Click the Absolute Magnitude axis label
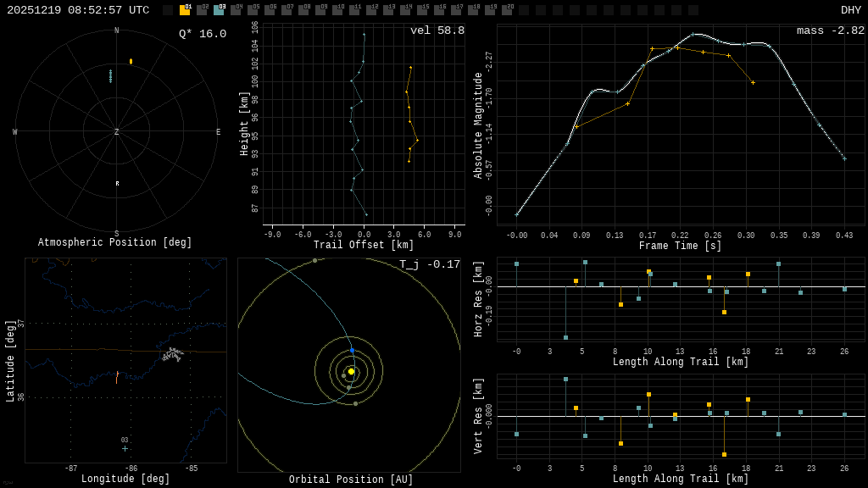868x488 pixels. (478, 125)
